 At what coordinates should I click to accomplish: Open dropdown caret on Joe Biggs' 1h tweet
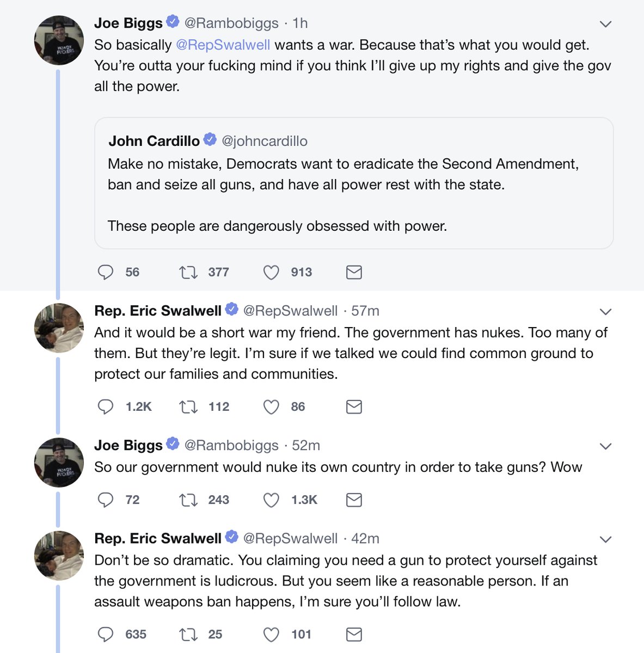[605, 24]
